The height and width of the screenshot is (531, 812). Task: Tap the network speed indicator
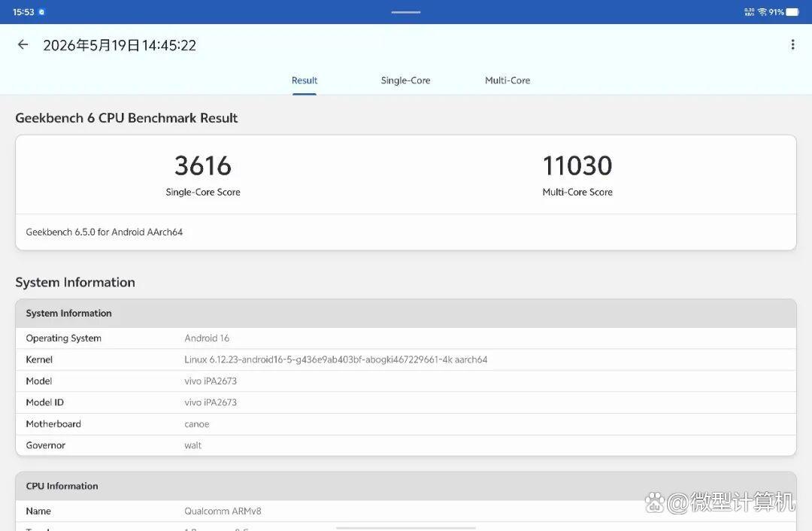coord(750,12)
